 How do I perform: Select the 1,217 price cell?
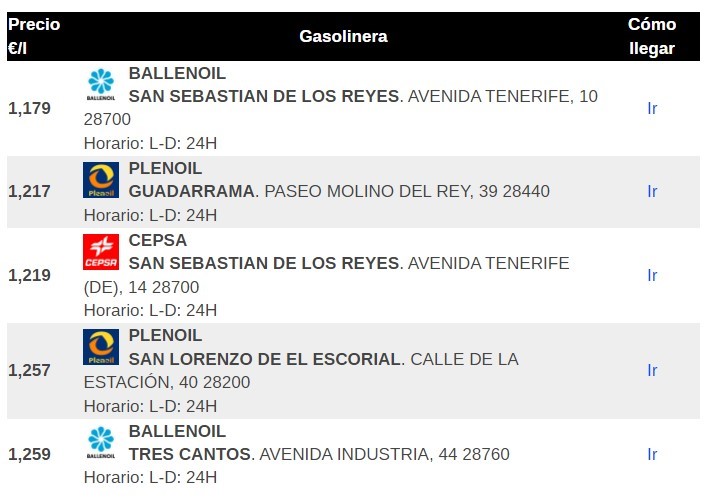(29, 191)
